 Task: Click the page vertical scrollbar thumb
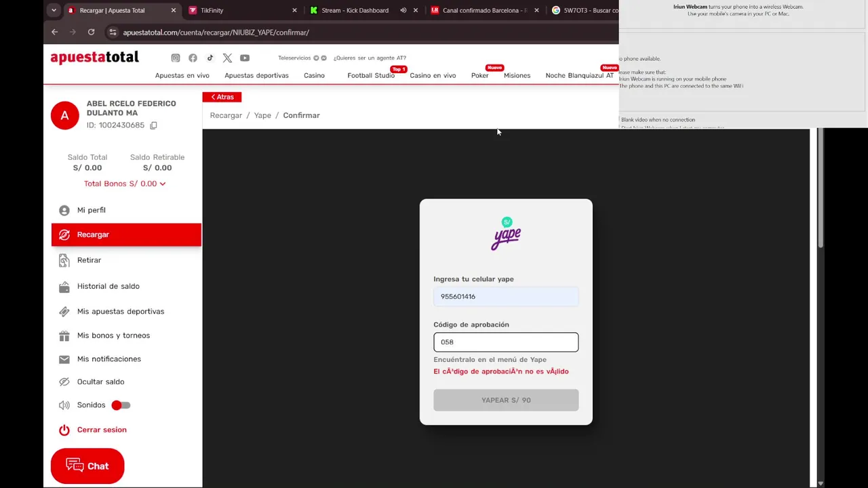click(x=821, y=188)
